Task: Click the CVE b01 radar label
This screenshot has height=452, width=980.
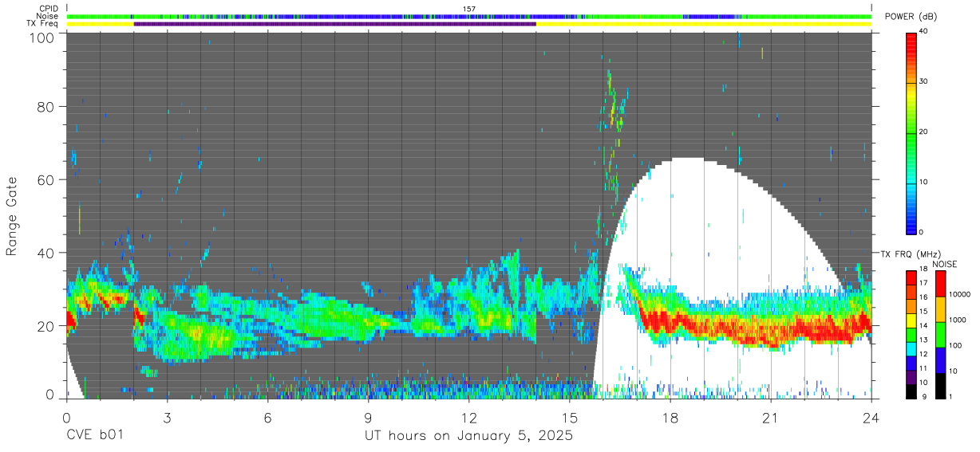Action: click(95, 436)
